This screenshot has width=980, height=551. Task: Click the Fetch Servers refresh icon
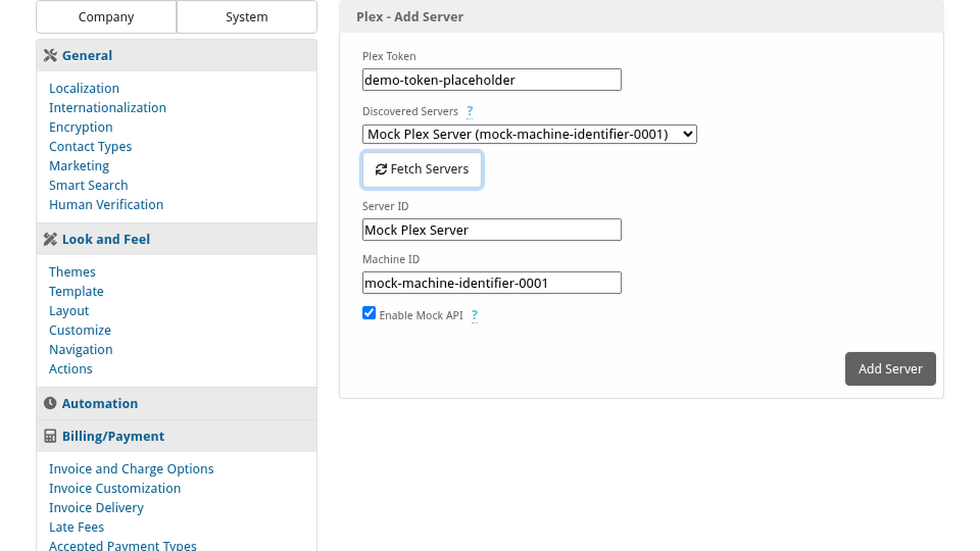(x=381, y=169)
